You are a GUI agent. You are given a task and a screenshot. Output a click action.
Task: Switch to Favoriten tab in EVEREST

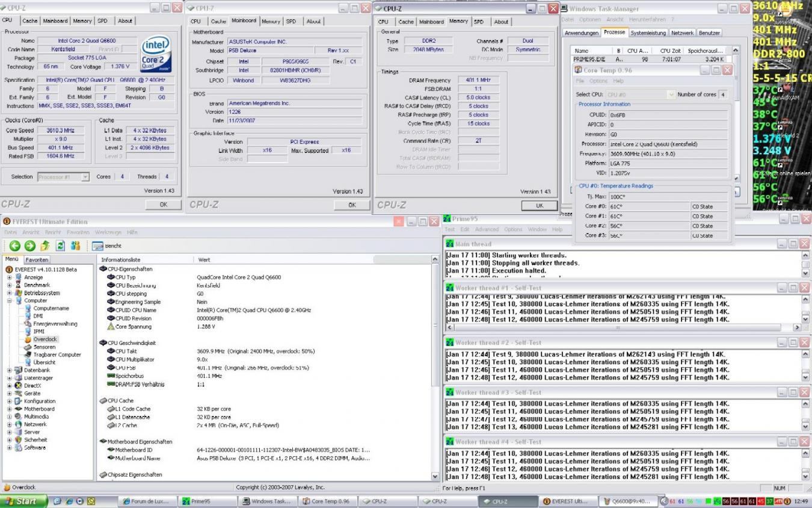point(37,259)
